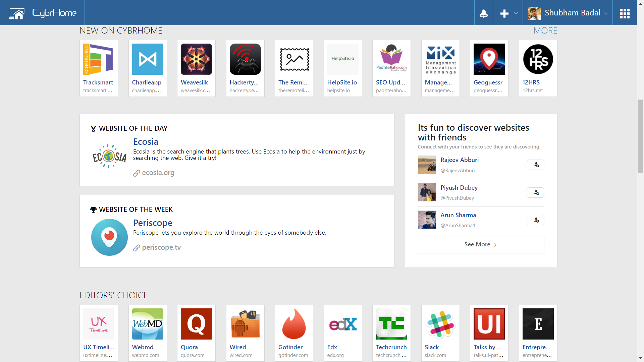644x362 pixels.
Task: Click Arun Sharma profile photo
Action: point(427,220)
